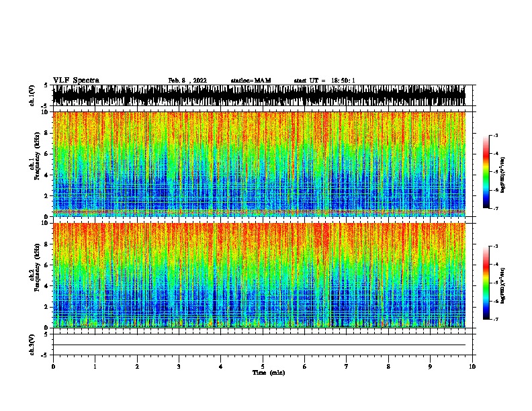The height and width of the screenshot is (411, 532).
Task: Click the '-7' label on the ch.2 color bar
Action: click(x=495, y=320)
